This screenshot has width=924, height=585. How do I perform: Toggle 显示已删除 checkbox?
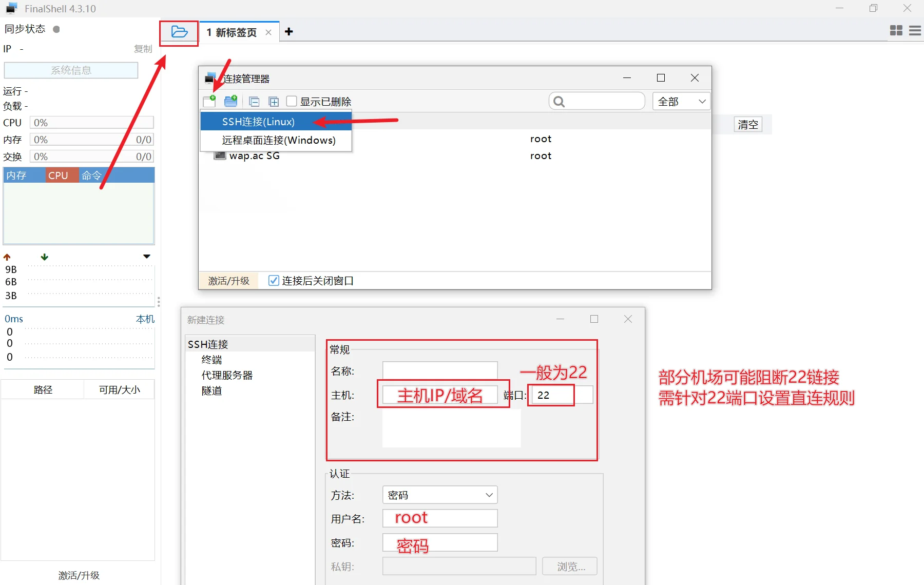click(x=292, y=101)
